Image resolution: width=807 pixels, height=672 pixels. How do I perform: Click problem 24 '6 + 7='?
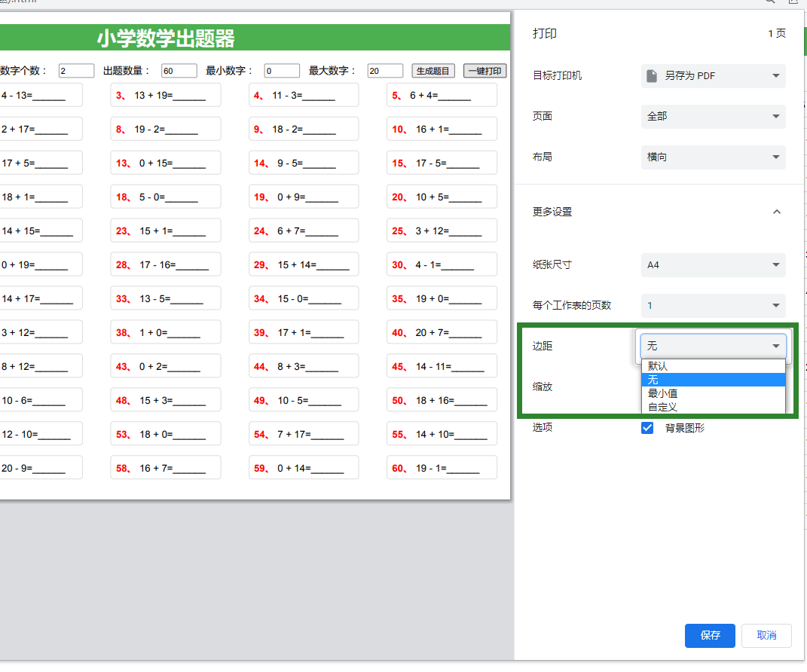[x=304, y=231]
